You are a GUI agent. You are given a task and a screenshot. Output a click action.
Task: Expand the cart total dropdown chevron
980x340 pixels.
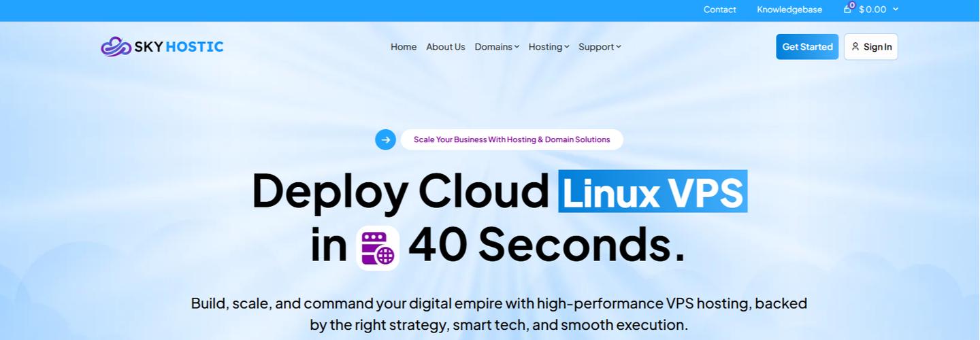[x=896, y=9]
